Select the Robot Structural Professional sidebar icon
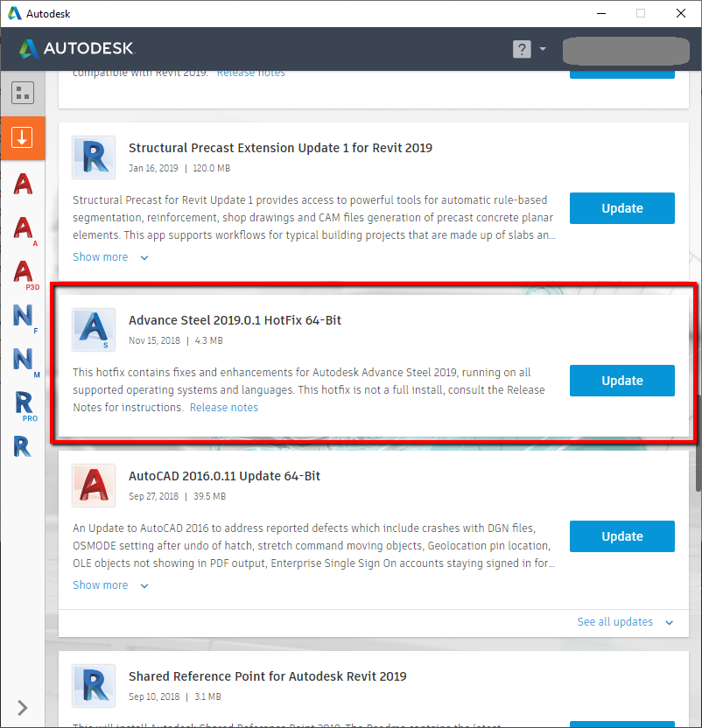The width and height of the screenshot is (702, 728). [22, 404]
